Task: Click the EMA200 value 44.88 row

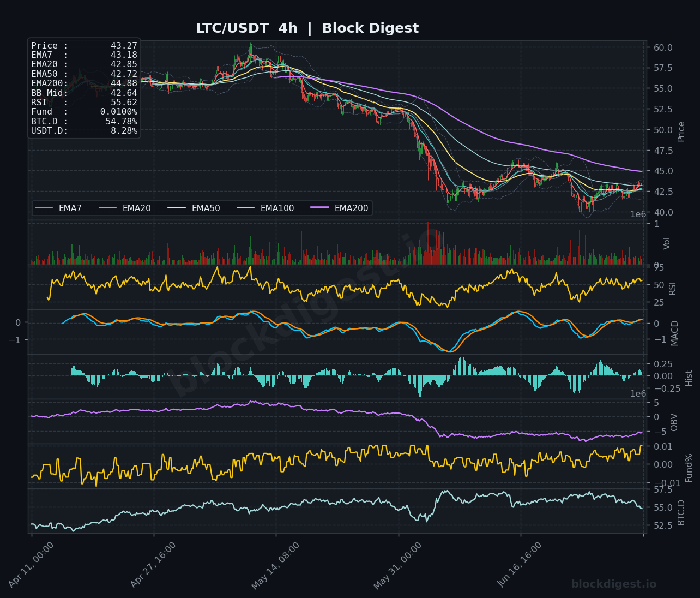Action: [84, 83]
